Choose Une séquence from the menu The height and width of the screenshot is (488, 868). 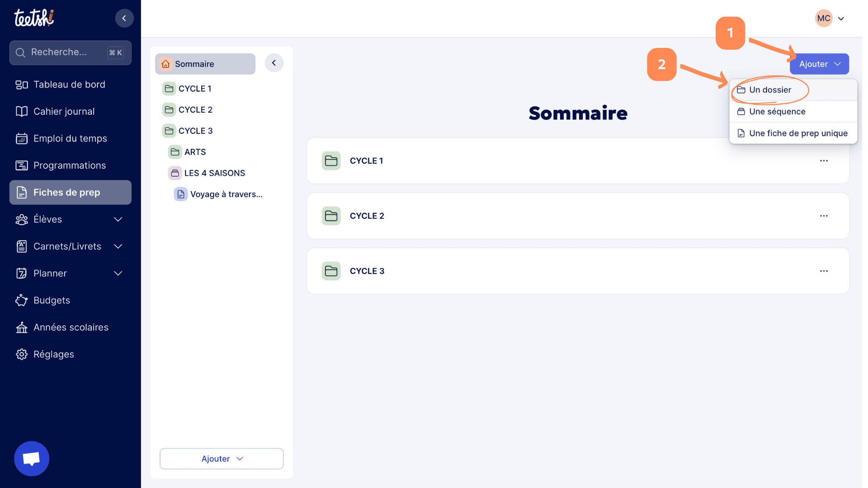click(777, 112)
